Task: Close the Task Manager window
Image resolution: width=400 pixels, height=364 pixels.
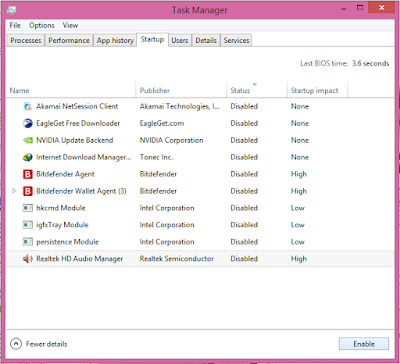Action: [x=382, y=7]
